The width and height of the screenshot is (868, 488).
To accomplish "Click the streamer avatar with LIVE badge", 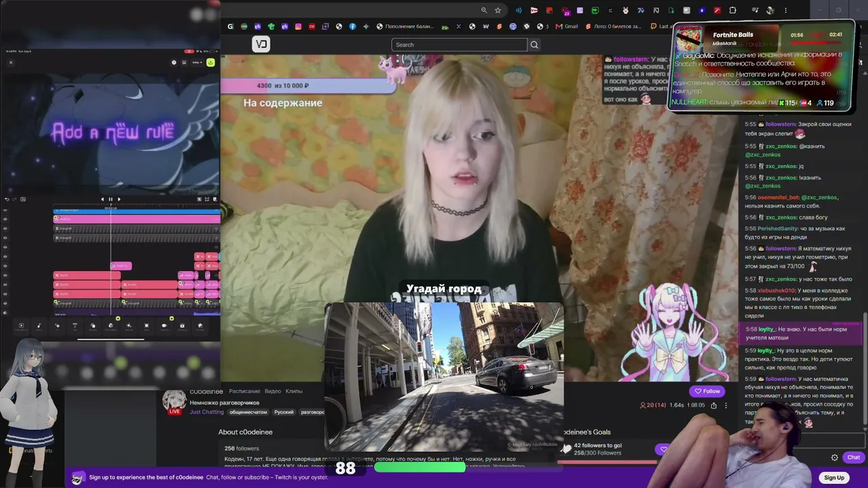I will [x=174, y=403].
